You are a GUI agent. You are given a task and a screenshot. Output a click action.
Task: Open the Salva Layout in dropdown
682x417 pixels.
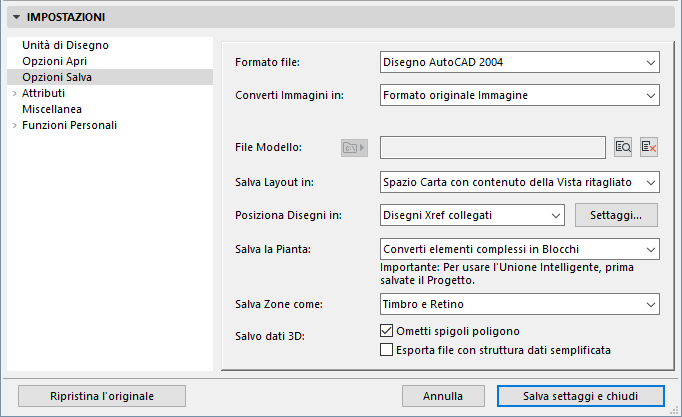[x=520, y=182]
